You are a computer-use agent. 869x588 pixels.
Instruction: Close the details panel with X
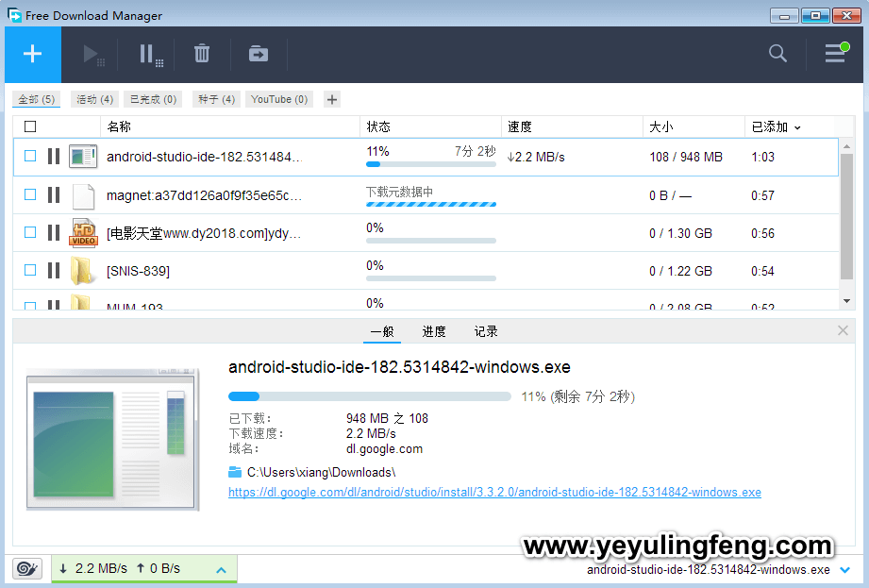point(843,331)
